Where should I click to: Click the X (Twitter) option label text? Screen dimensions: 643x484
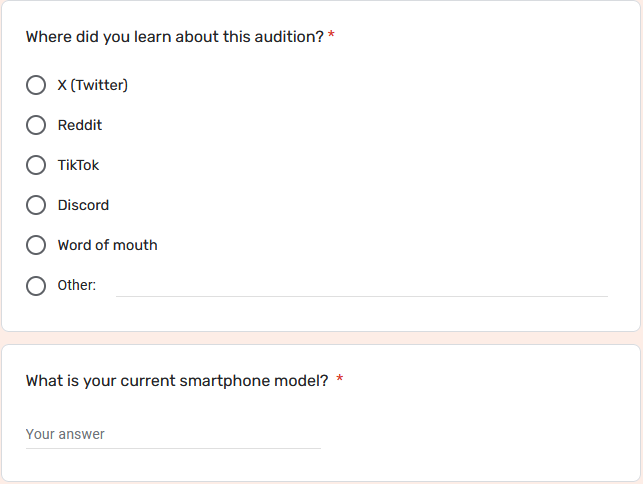pyautogui.click(x=93, y=85)
